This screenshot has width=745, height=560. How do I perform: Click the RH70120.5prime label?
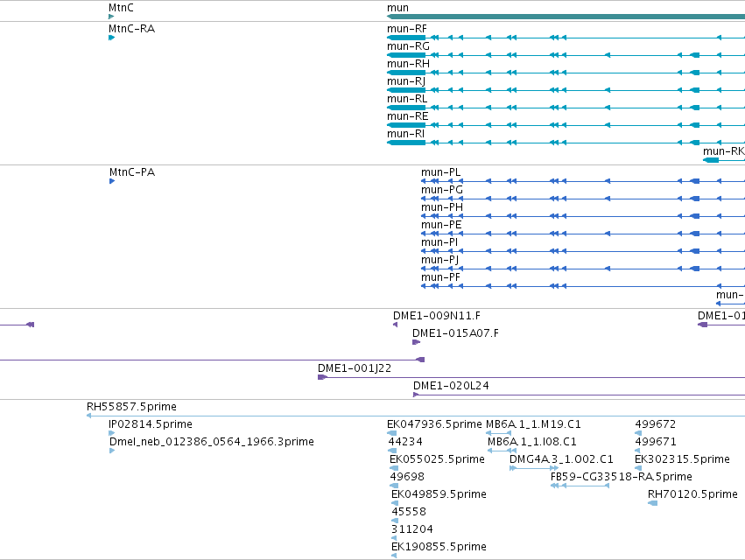pos(692,494)
